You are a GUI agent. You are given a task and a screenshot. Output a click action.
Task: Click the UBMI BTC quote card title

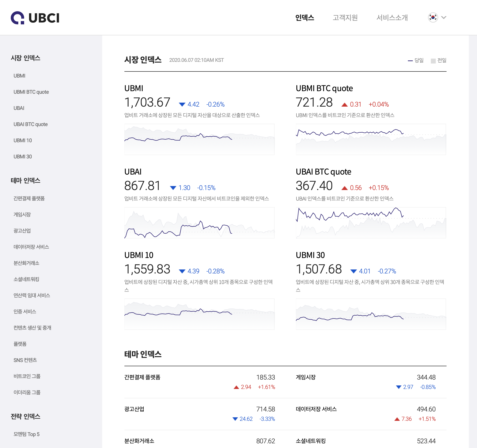pos(324,88)
